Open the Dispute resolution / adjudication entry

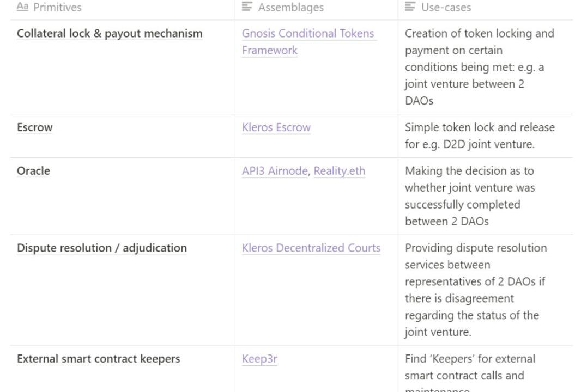[102, 248]
